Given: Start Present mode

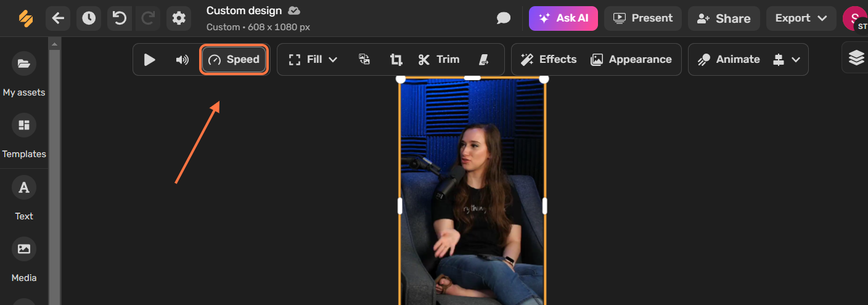Looking at the screenshot, I should [643, 18].
